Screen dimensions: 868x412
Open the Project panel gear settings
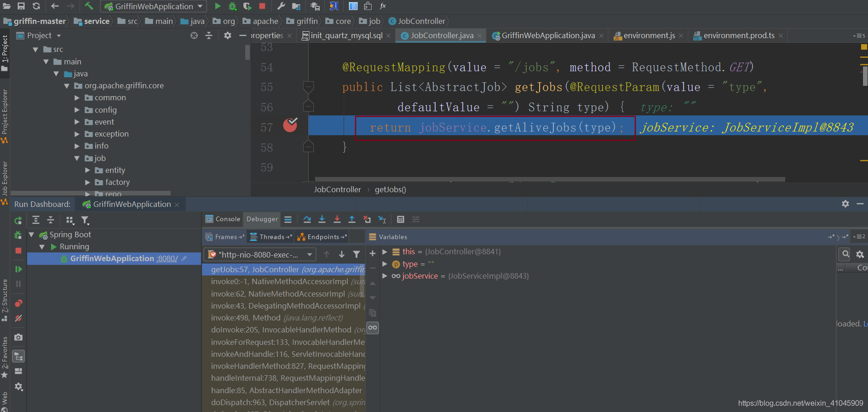pyautogui.click(x=227, y=35)
